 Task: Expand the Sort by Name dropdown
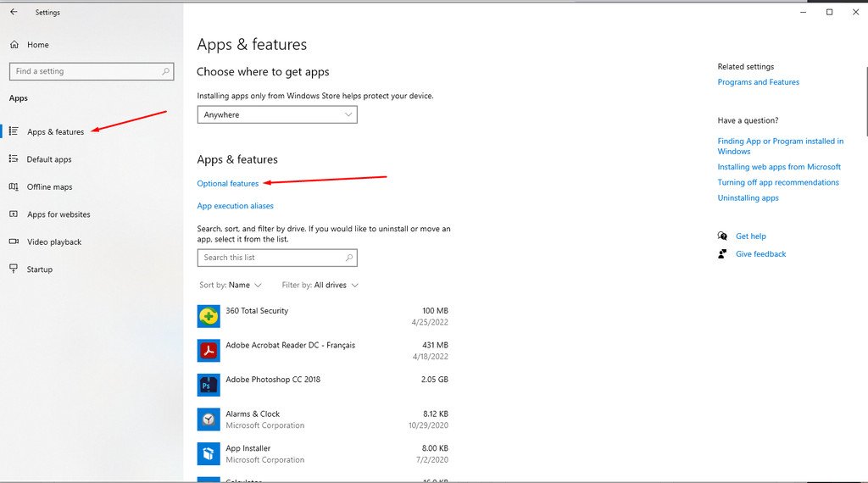[231, 286]
